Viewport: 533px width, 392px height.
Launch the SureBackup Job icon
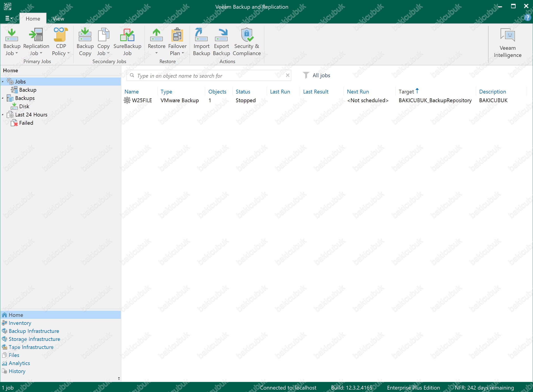[127, 35]
